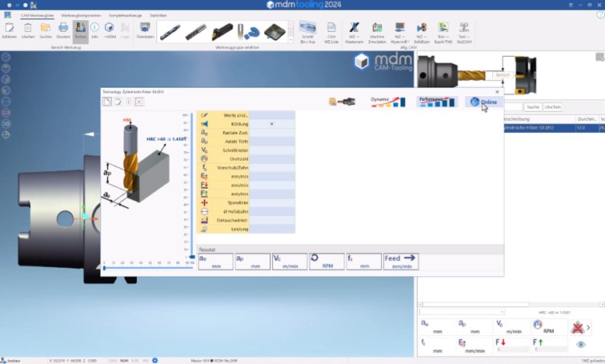Select the Zylindrische Fräser SX Ø12 row
The width and height of the screenshot is (605, 364).
point(554,128)
